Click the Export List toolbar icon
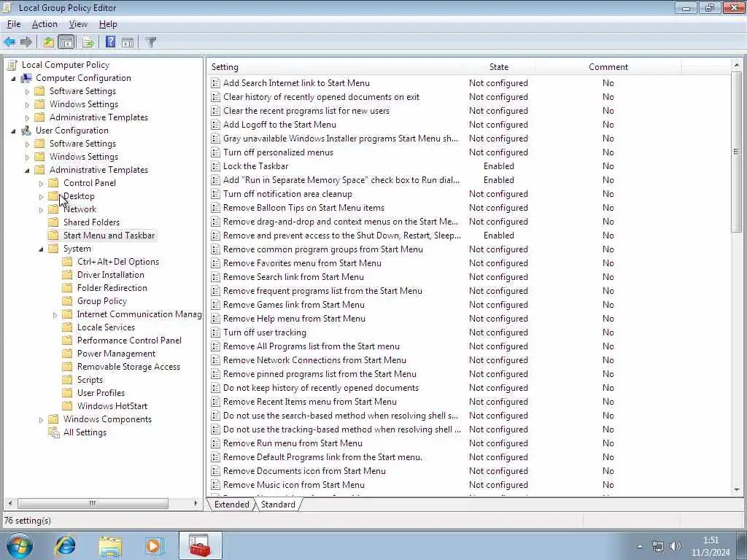Screen dimensions: 747x560 pyautogui.click(x=88, y=42)
